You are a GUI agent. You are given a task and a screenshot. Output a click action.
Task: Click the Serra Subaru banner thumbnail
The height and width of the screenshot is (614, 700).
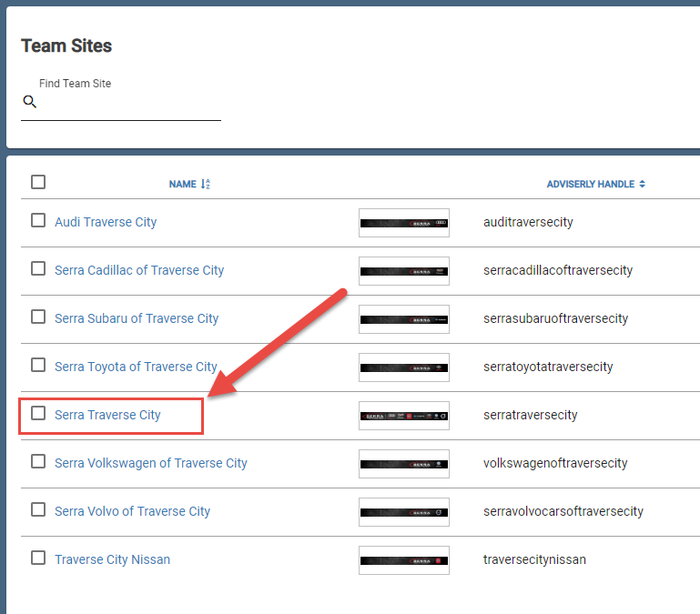[x=404, y=319]
